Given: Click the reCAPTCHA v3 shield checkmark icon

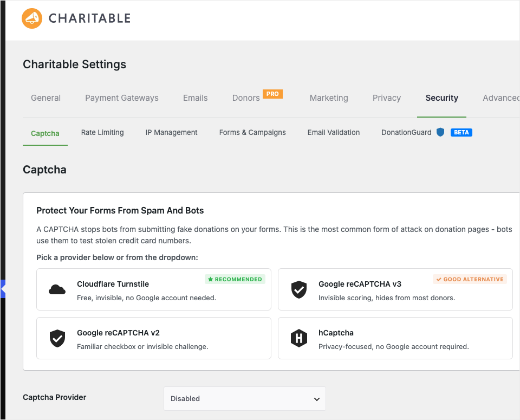Looking at the screenshot, I should pyautogui.click(x=299, y=289).
